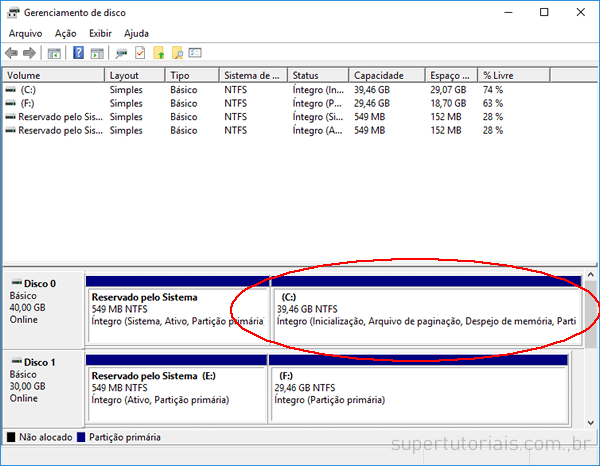Click the disk drive icon in the toolbar
600x466 pixels.
pyautogui.click(x=122, y=53)
